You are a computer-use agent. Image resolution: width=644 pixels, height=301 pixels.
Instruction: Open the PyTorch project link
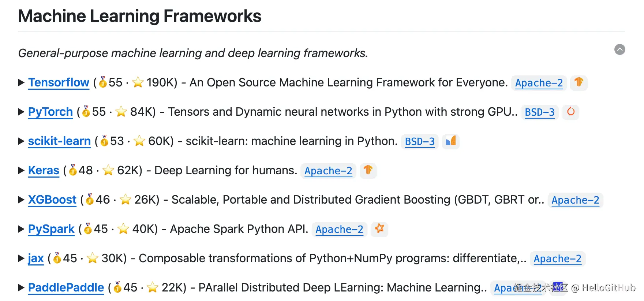click(x=50, y=112)
